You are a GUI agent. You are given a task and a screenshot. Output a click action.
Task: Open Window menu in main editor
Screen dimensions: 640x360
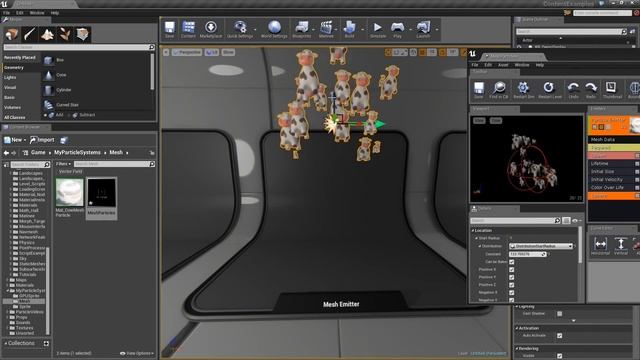pyautogui.click(x=37, y=13)
